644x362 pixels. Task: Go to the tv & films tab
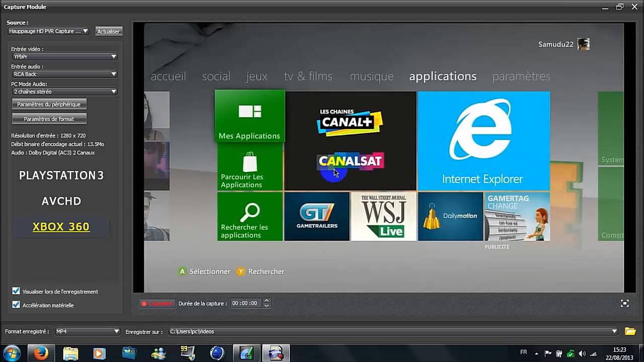(x=308, y=76)
